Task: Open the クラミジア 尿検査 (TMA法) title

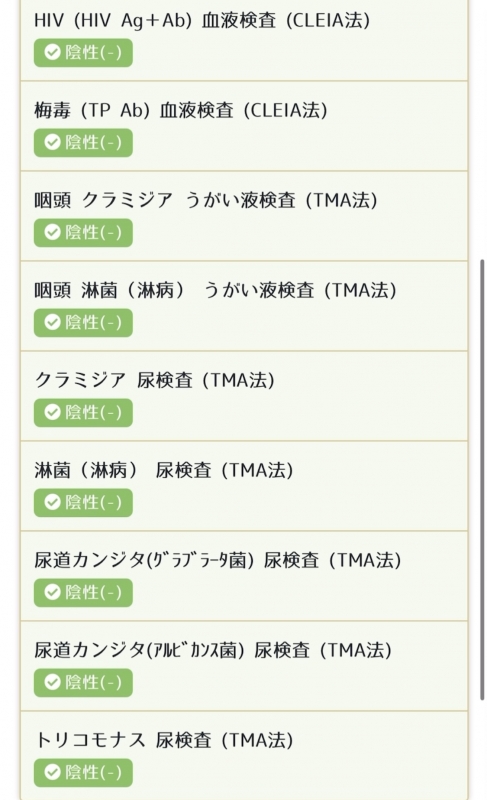Action: click(155, 380)
